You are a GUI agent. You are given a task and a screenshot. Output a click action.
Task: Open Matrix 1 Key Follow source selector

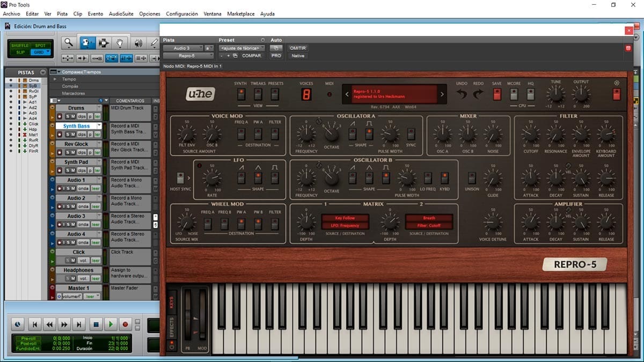coord(345,218)
